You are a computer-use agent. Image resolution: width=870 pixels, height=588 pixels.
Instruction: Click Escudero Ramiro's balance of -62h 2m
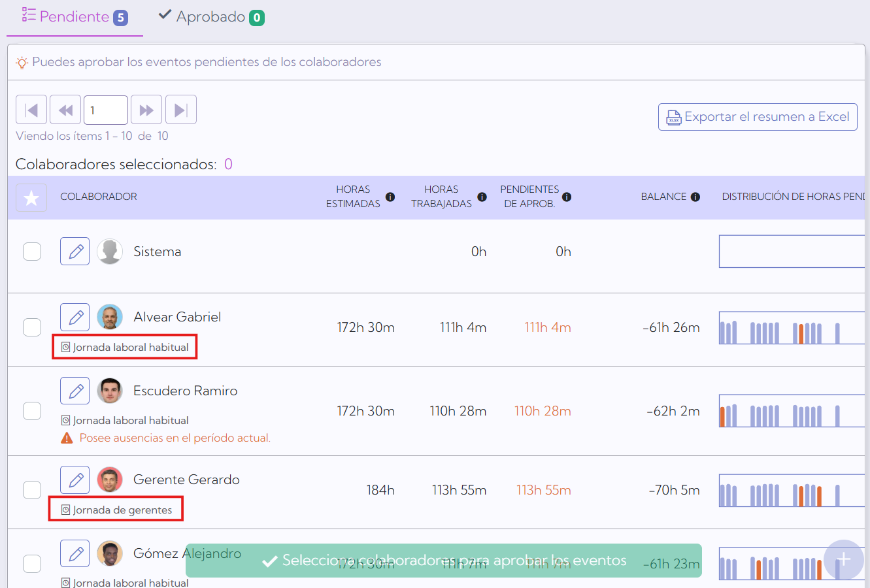[x=673, y=411]
